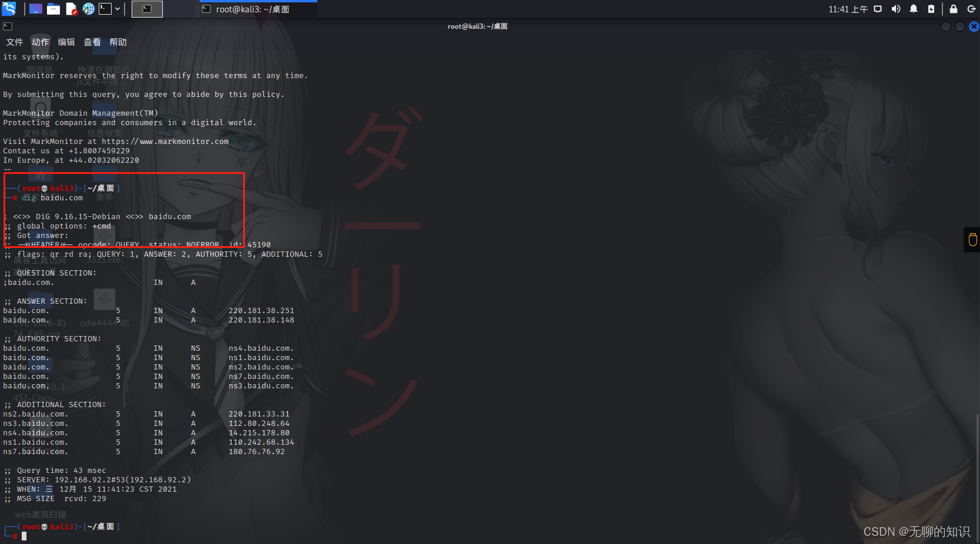Open the file manager from the panel
The height and width of the screenshot is (544, 980).
pos(53,9)
